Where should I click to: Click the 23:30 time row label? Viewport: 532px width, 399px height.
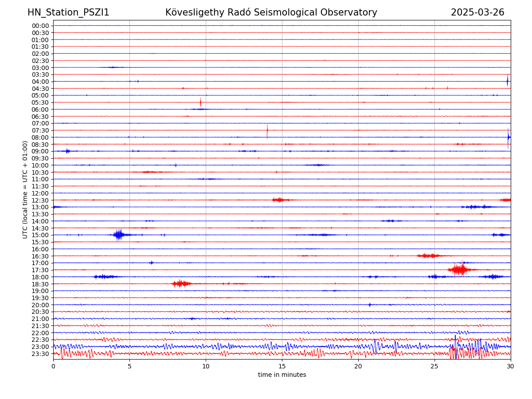(x=40, y=354)
